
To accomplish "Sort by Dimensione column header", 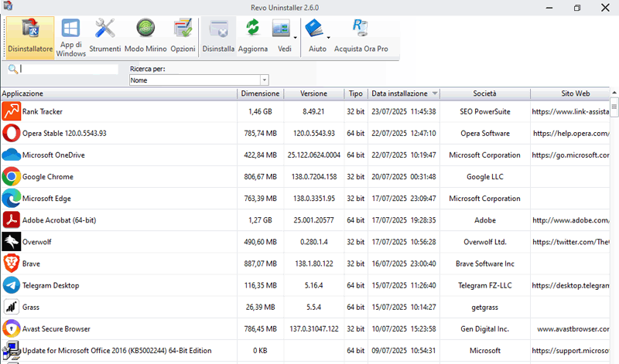I will point(259,94).
